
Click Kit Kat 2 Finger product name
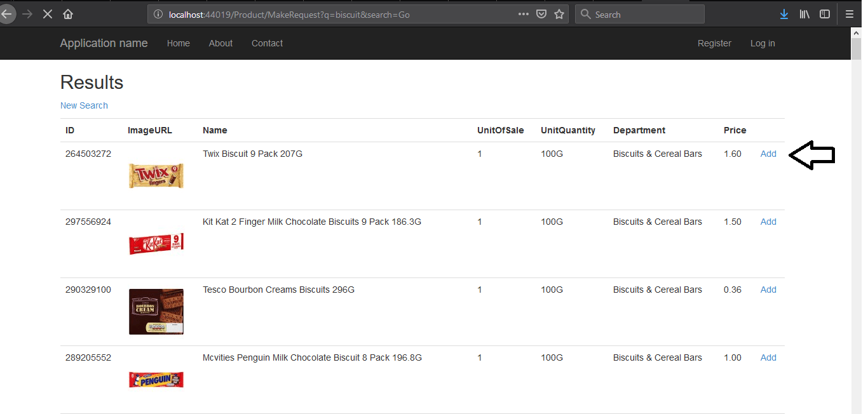point(312,222)
